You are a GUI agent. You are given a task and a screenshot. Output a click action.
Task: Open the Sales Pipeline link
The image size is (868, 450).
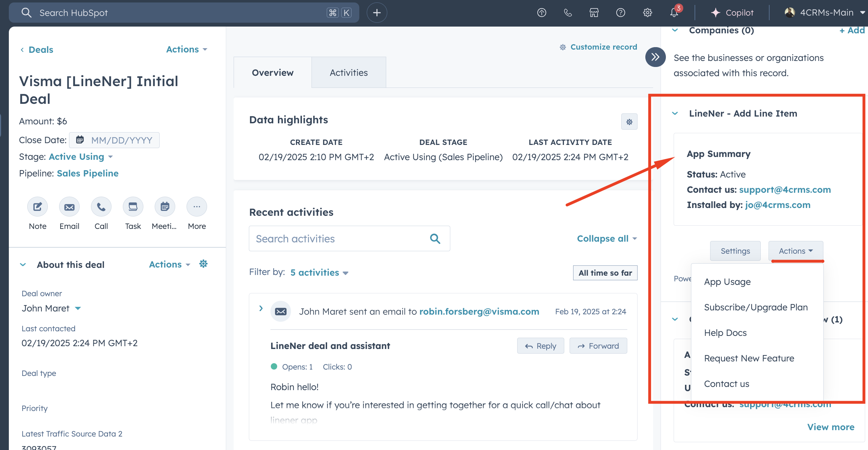pyautogui.click(x=88, y=173)
